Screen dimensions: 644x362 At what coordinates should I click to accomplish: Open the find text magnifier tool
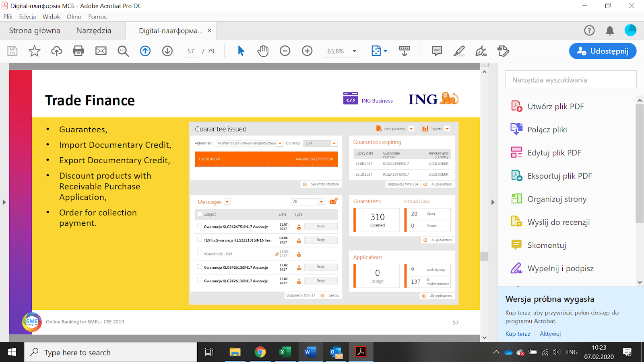point(123,51)
